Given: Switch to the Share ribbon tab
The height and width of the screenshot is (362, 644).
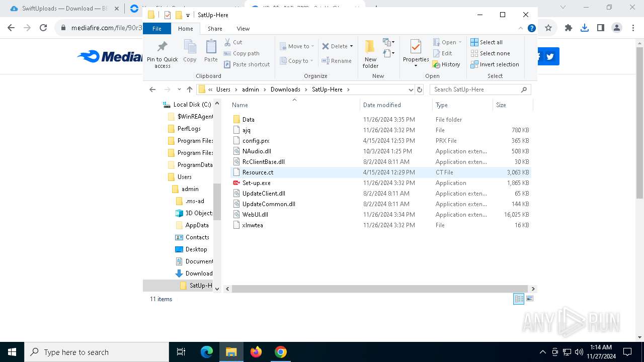Looking at the screenshot, I should click(x=215, y=29).
